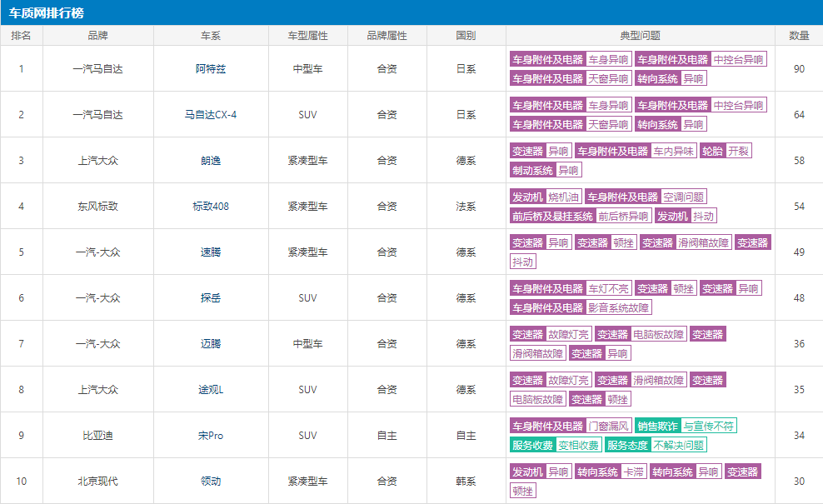The image size is (823, 504).
Task: Click the 转向系统 异响 tag in 马自达CX-4 row
Action: (x=671, y=124)
